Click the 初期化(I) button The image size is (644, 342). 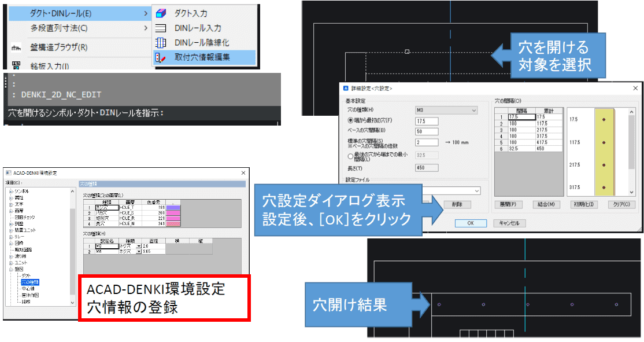(584, 204)
